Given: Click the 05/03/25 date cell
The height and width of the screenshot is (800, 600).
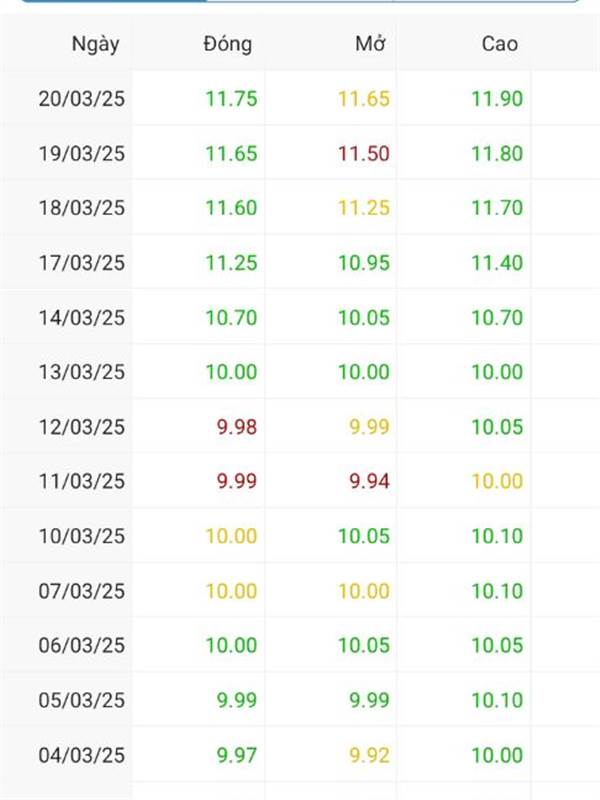Looking at the screenshot, I should coord(82,700).
